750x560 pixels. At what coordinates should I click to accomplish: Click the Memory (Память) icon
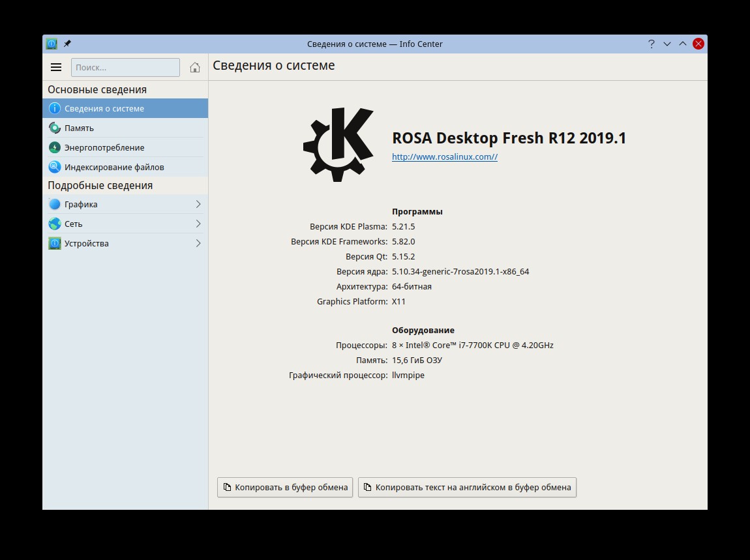[55, 128]
